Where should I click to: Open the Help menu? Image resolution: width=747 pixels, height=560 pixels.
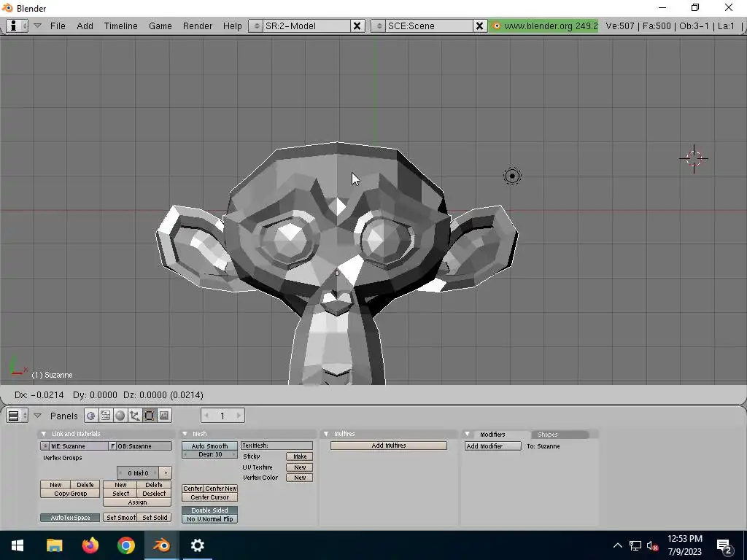(232, 26)
